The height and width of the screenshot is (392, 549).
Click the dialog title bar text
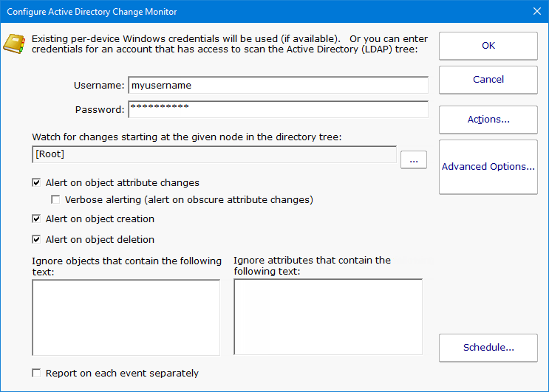92,12
